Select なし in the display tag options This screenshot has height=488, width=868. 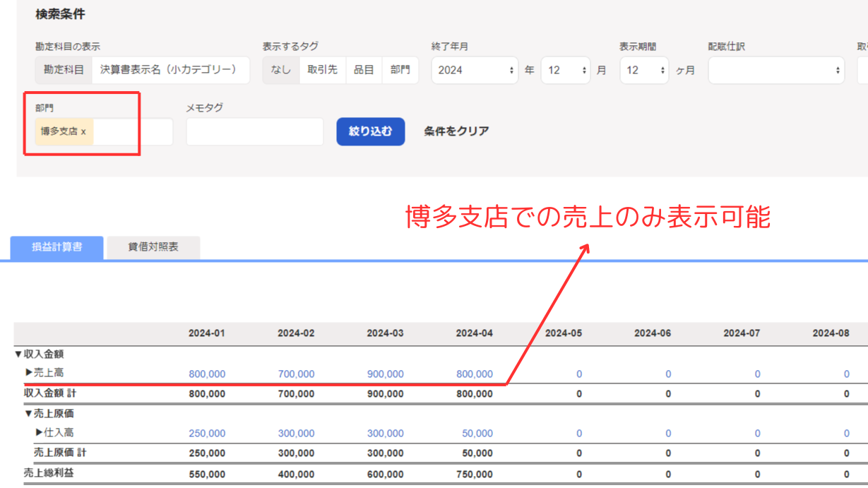[281, 71]
